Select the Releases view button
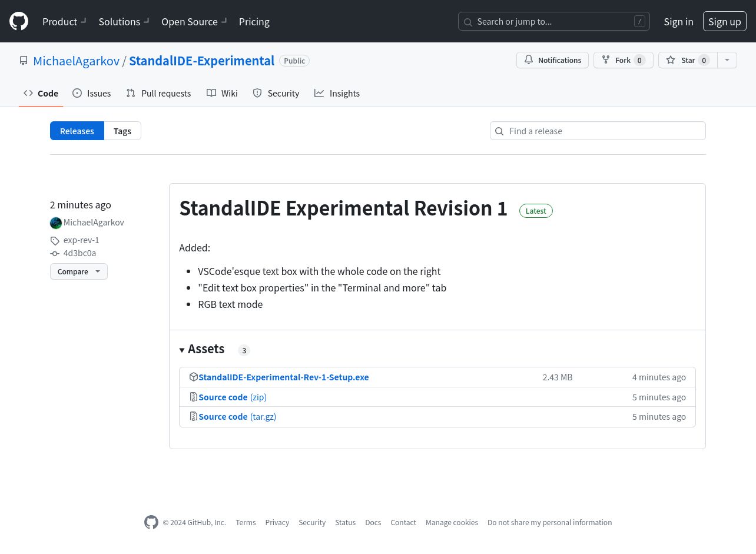756x554 pixels. [x=77, y=131]
